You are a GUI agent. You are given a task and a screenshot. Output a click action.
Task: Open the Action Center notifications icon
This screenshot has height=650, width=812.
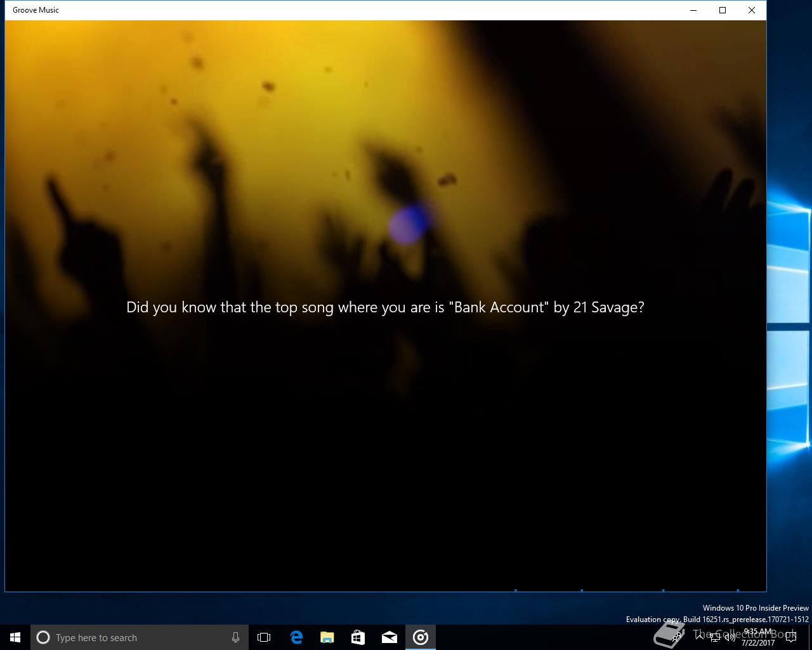tap(791, 637)
